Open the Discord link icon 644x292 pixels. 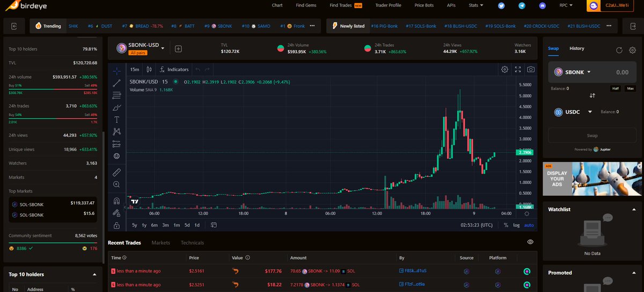coord(542,5)
